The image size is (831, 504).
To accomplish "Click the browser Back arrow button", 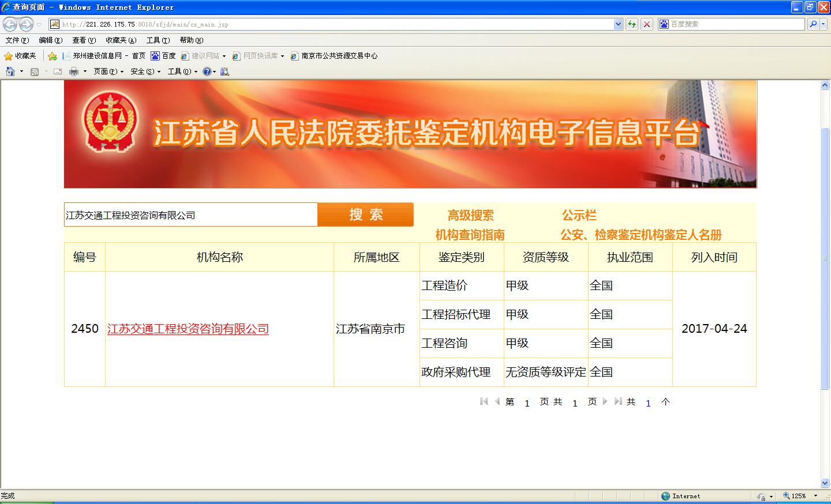I will (10, 24).
